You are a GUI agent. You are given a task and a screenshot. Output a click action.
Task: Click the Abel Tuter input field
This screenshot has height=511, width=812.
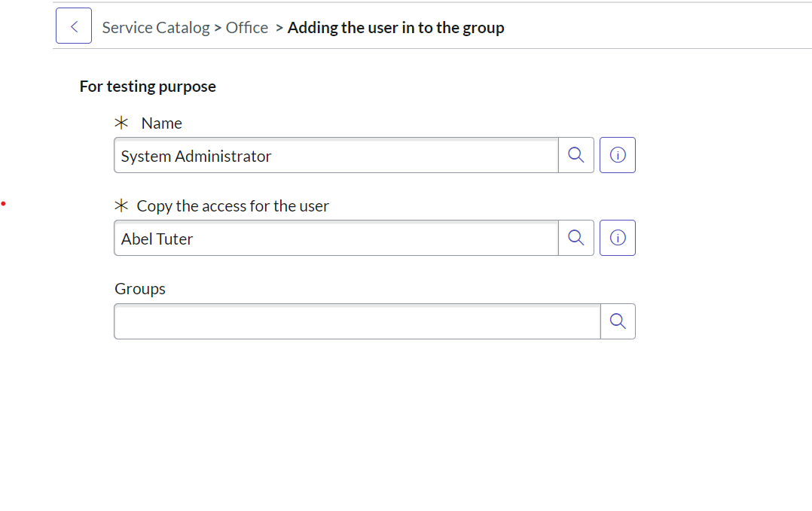tap(335, 238)
